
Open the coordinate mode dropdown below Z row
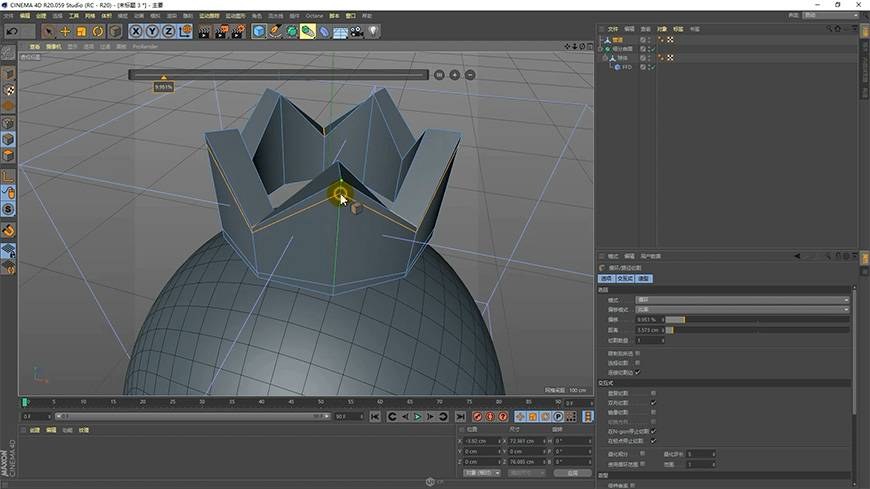pos(482,473)
